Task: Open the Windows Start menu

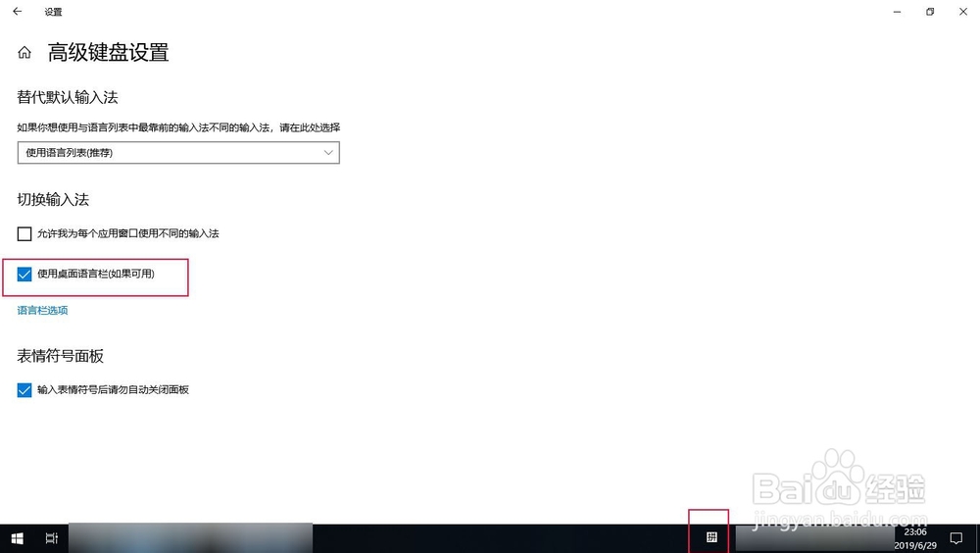Action: click(17, 538)
